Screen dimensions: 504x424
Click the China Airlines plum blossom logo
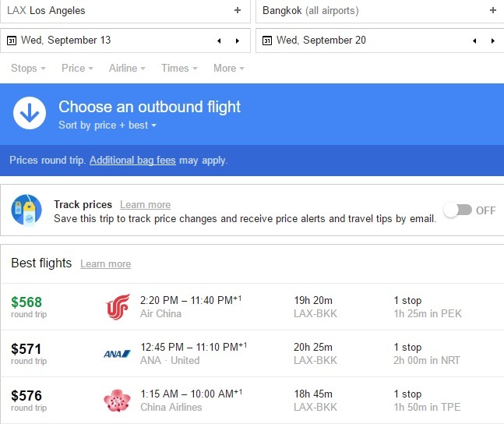[x=118, y=401]
